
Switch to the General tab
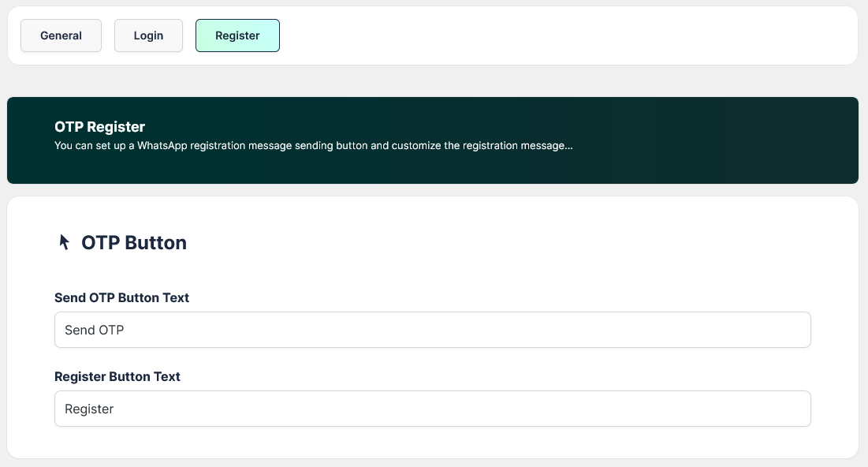coord(61,35)
